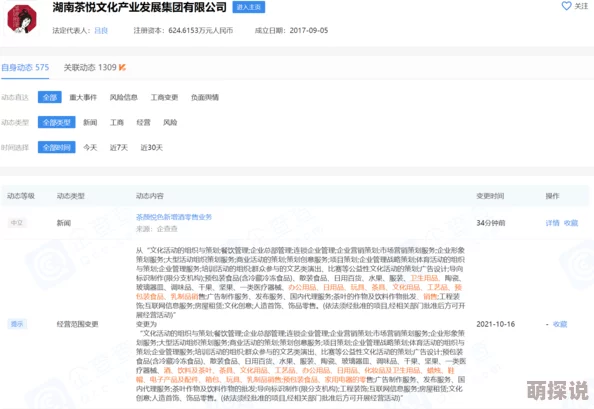The image size is (594, 409).
Task: Open news link 茶颜悦色新增酒零售业务
Action: tap(174, 217)
